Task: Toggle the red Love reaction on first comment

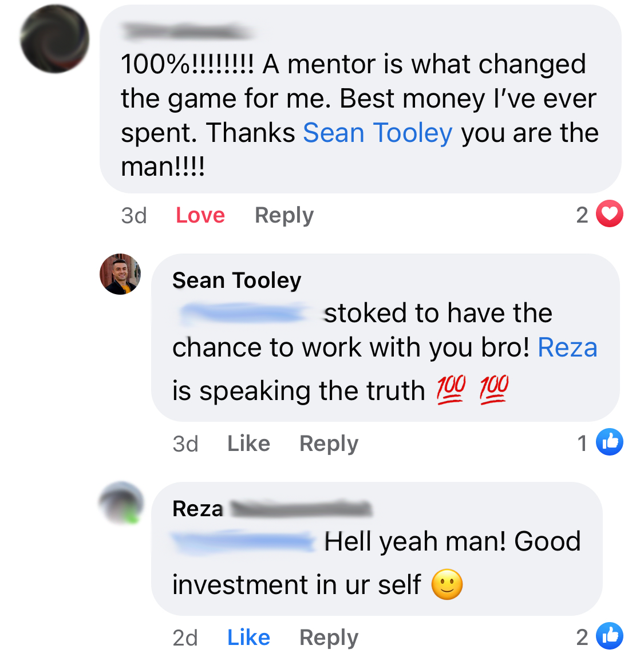Action: (x=200, y=215)
